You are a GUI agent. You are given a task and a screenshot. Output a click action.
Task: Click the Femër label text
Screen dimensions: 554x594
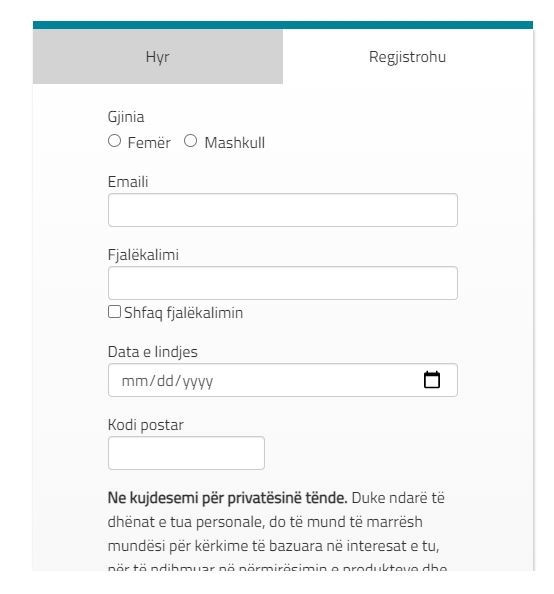pos(149,143)
